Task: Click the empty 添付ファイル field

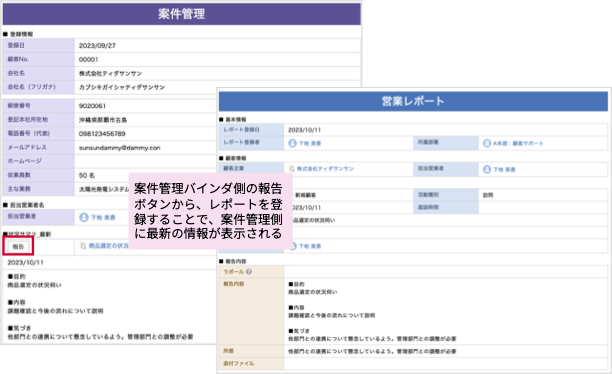Action: click(446, 363)
